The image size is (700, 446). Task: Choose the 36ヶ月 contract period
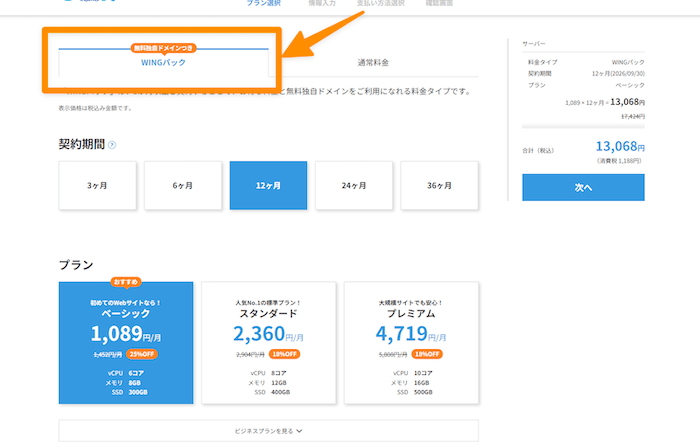tap(439, 186)
